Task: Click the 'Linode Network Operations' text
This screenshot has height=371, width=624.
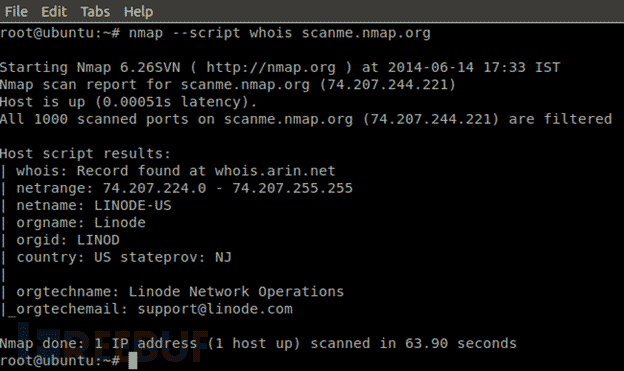Action: pos(236,292)
